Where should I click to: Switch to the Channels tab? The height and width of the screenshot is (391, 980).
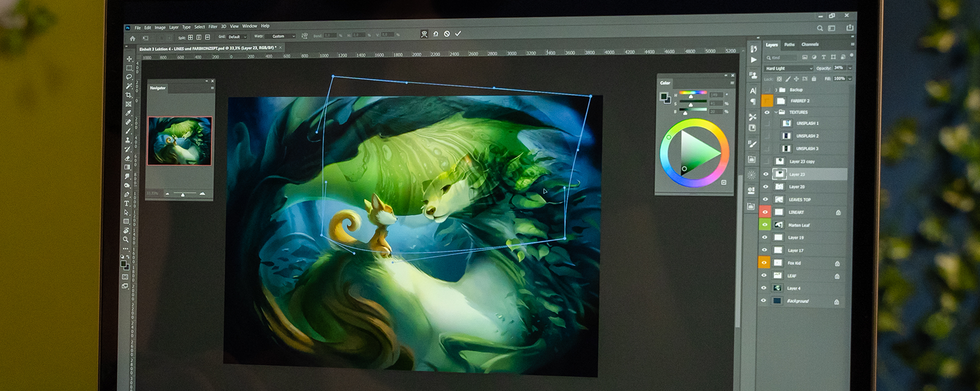pyautogui.click(x=810, y=45)
